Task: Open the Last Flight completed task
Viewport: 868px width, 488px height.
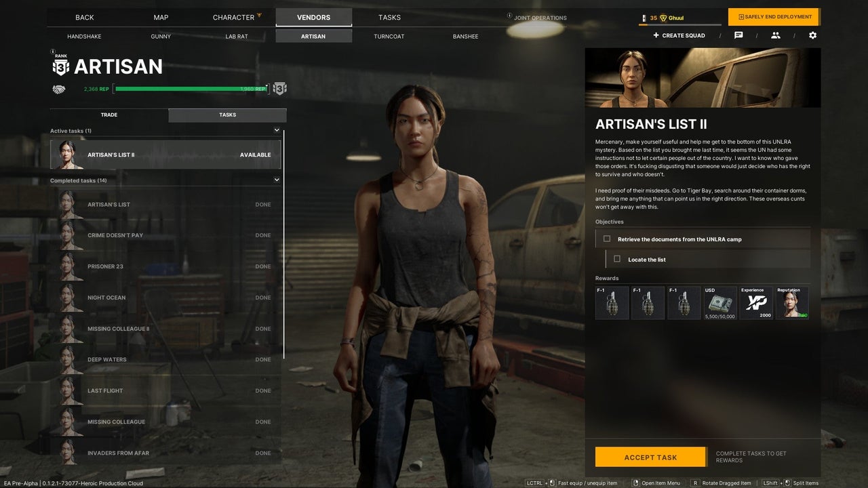Action: pos(165,391)
